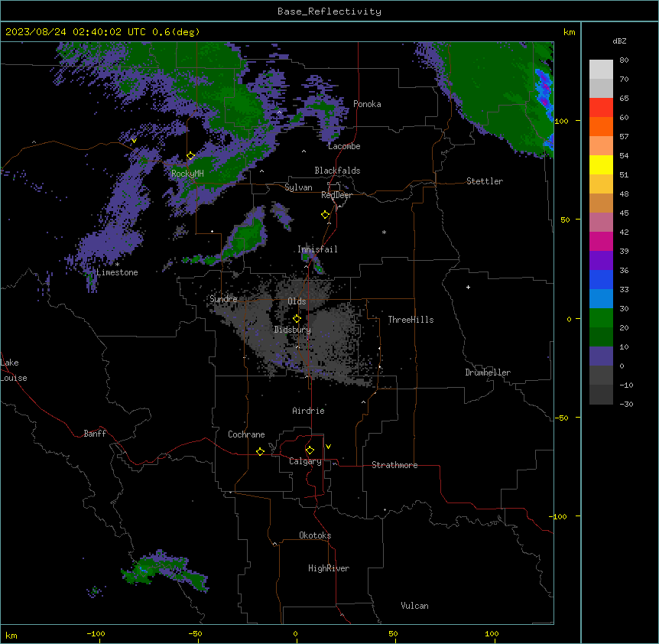Select the dark green 10-20 dBZ swatch

pos(601,337)
